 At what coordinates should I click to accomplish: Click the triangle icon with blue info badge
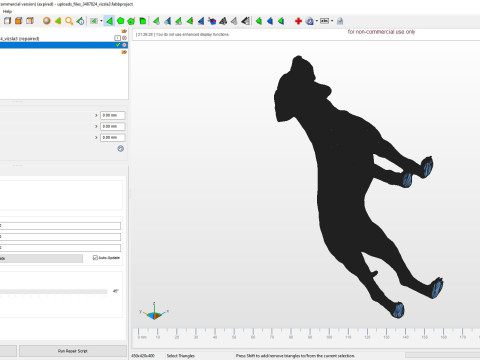click(x=80, y=21)
